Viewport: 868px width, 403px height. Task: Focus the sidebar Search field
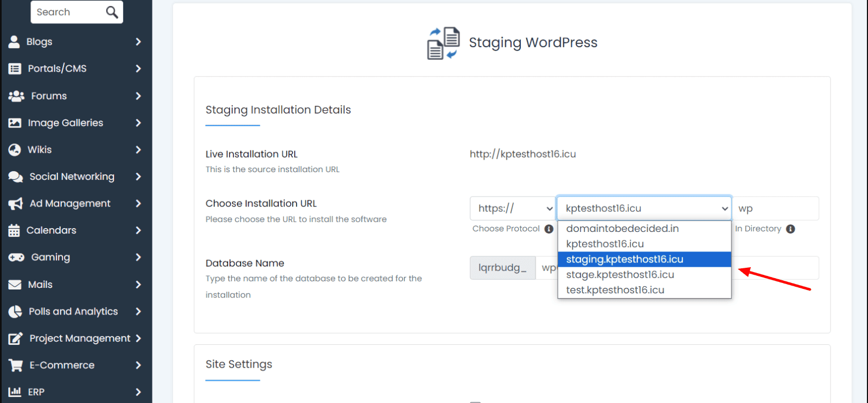pyautogui.click(x=68, y=12)
